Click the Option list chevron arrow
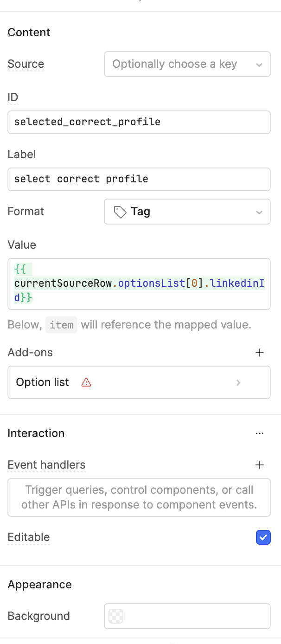The image size is (281, 644). click(238, 382)
